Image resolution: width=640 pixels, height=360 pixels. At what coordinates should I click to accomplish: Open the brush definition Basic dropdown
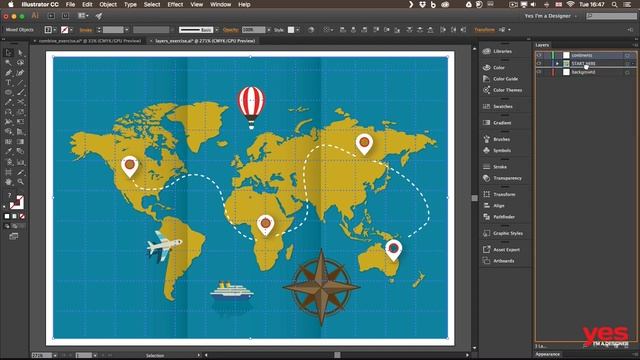(x=216, y=30)
